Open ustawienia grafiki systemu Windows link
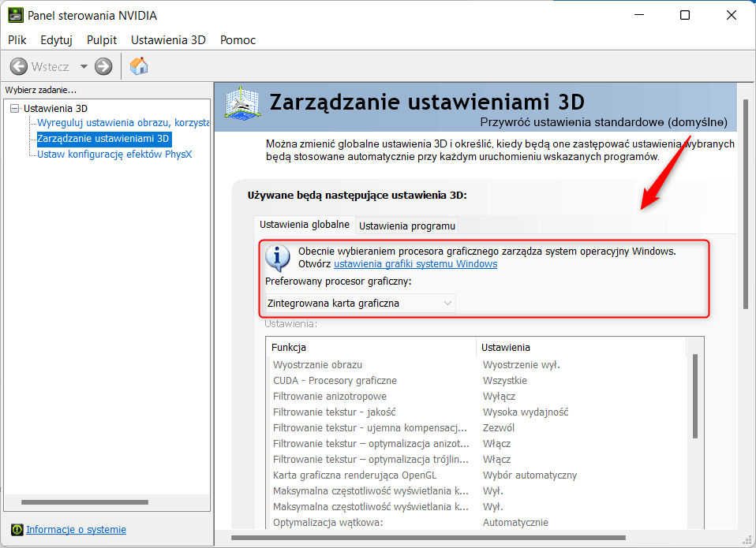Image resolution: width=756 pixels, height=548 pixels. pos(416,264)
